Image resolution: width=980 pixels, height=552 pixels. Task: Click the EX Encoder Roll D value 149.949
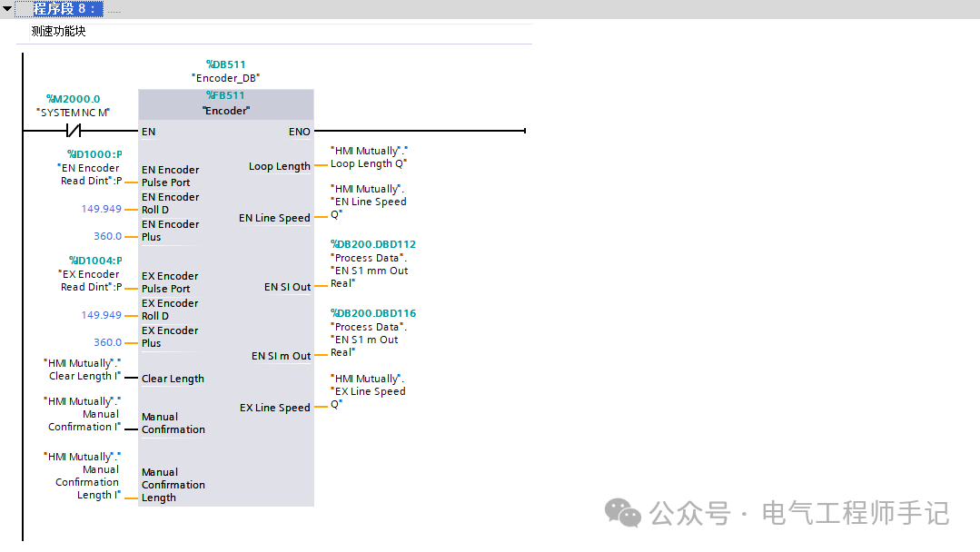(x=101, y=315)
